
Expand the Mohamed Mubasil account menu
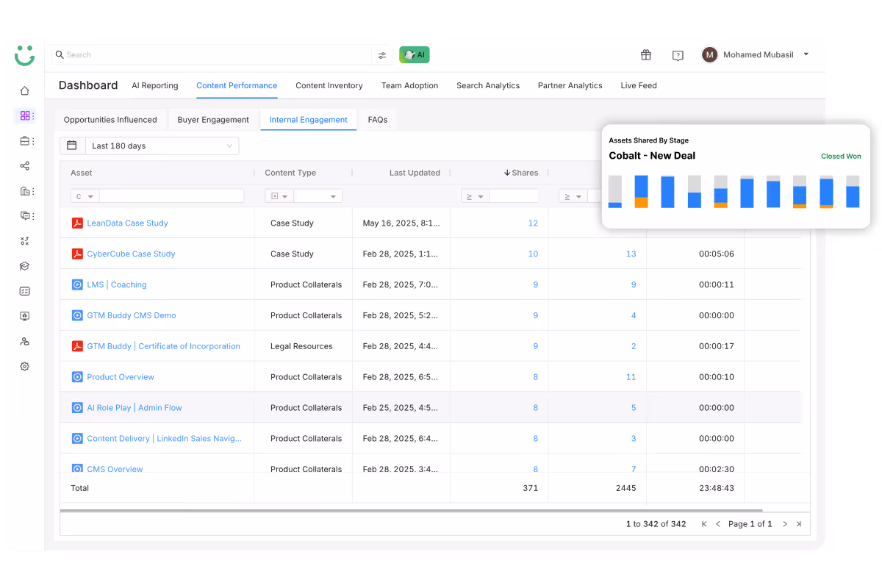(806, 54)
